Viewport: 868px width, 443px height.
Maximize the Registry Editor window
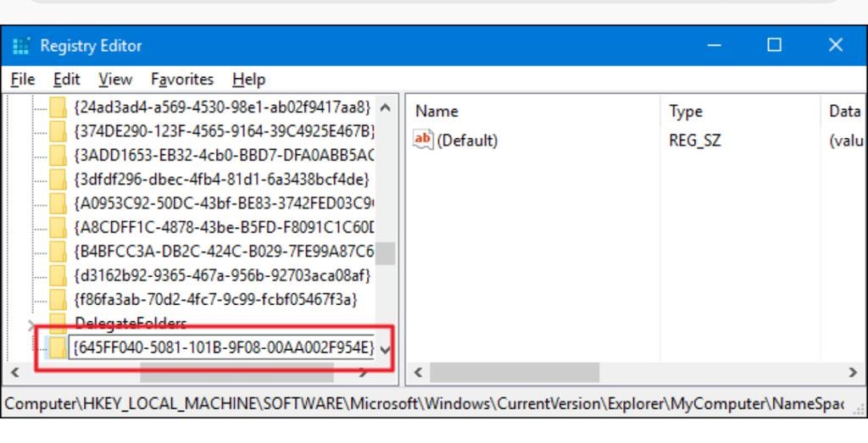click(775, 46)
